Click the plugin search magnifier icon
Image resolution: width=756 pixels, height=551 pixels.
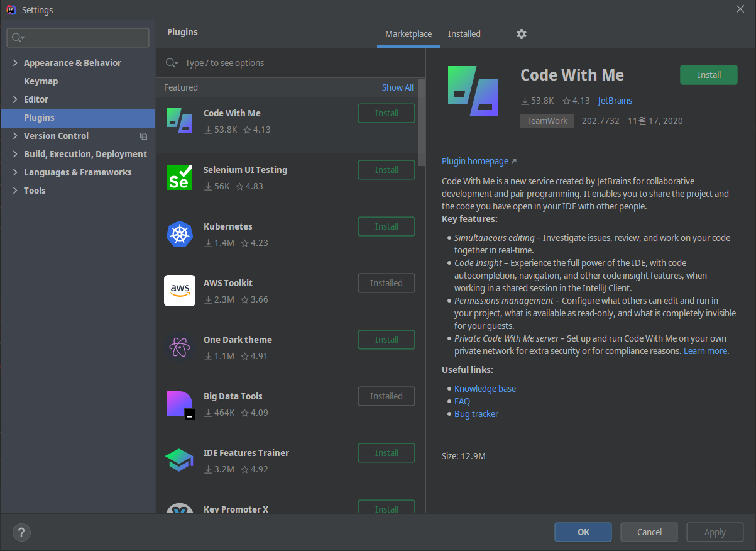tap(171, 63)
